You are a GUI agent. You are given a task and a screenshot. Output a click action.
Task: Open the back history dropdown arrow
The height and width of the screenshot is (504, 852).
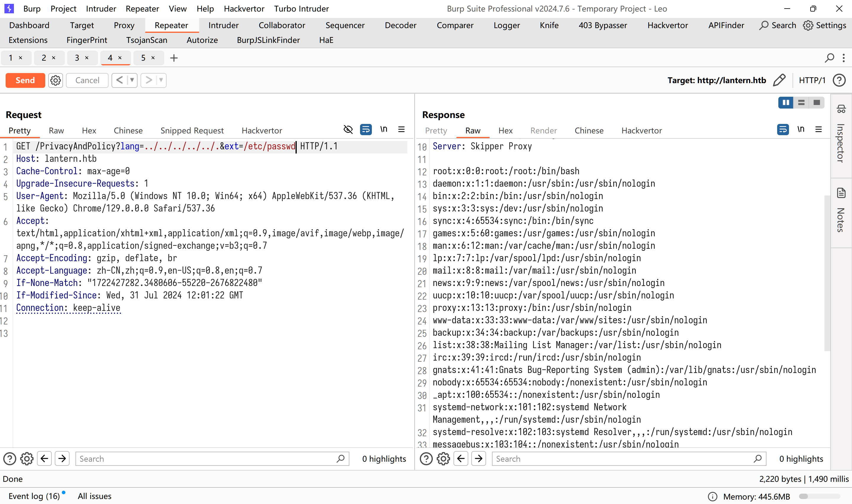(132, 80)
